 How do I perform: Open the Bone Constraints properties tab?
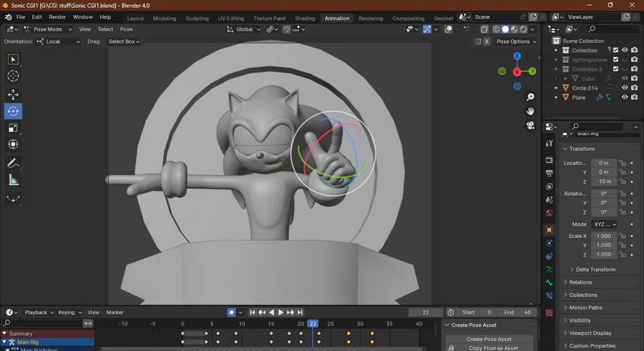[x=549, y=295]
